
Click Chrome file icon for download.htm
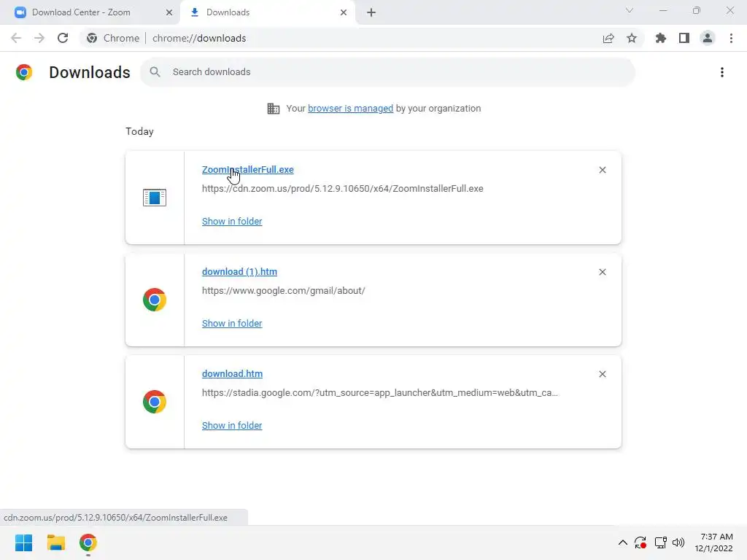[155, 402]
